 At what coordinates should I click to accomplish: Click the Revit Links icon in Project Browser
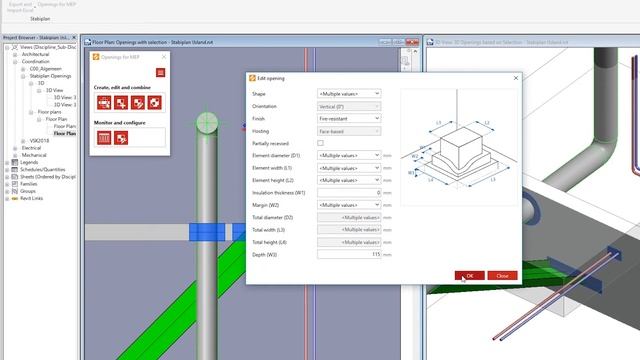(15, 198)
